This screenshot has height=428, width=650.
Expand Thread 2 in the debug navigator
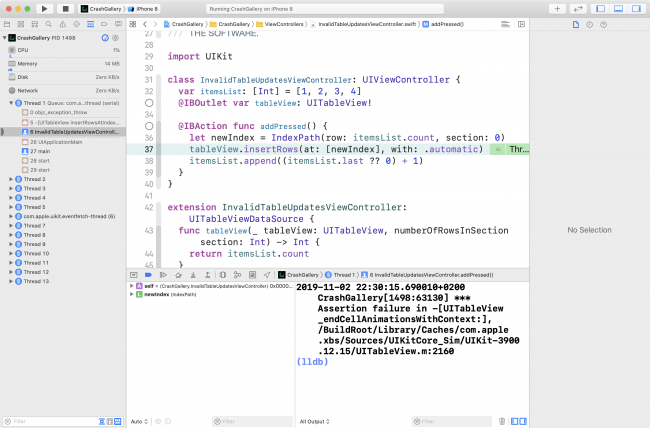click(11, 179)
